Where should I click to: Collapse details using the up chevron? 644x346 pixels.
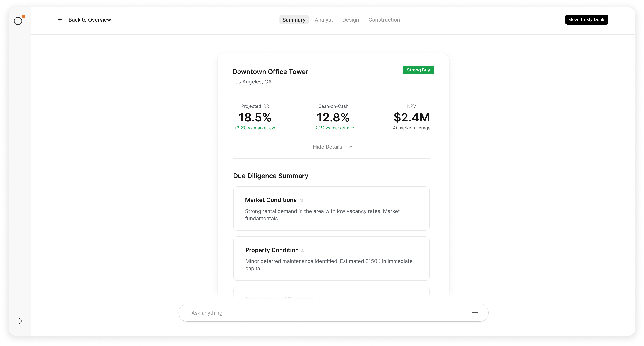pos(351,147)
